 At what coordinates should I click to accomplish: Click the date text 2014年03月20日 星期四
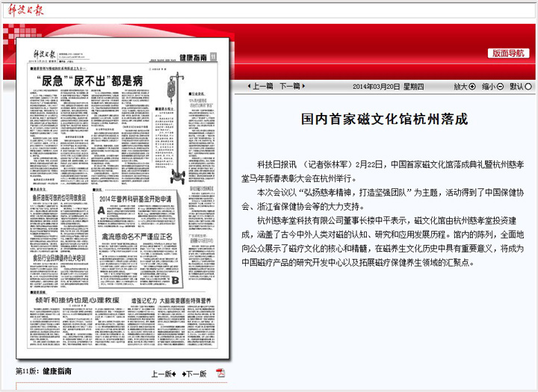[388, 87]
